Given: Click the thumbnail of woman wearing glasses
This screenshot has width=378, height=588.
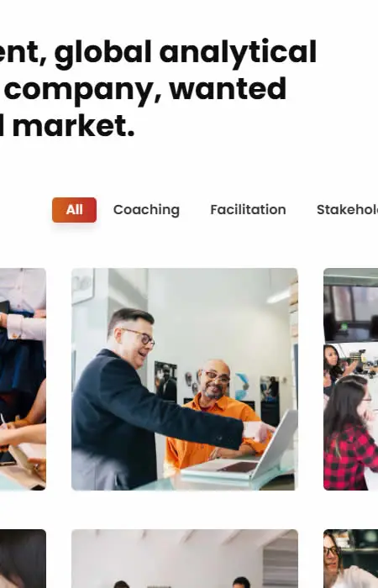Looking at the screenshot, I should coord(350,559).
